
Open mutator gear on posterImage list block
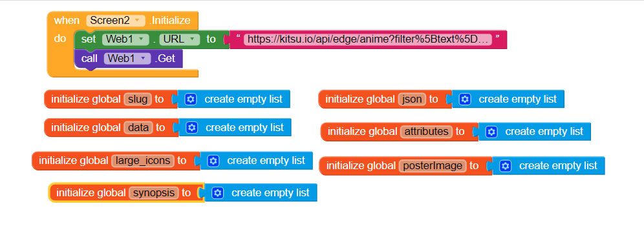[x=506, y=166]
